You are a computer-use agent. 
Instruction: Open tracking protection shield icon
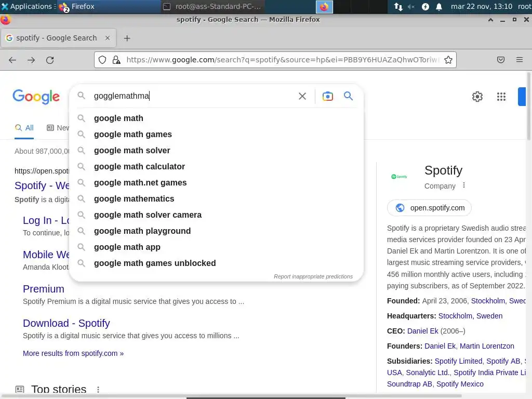[102, 60]
